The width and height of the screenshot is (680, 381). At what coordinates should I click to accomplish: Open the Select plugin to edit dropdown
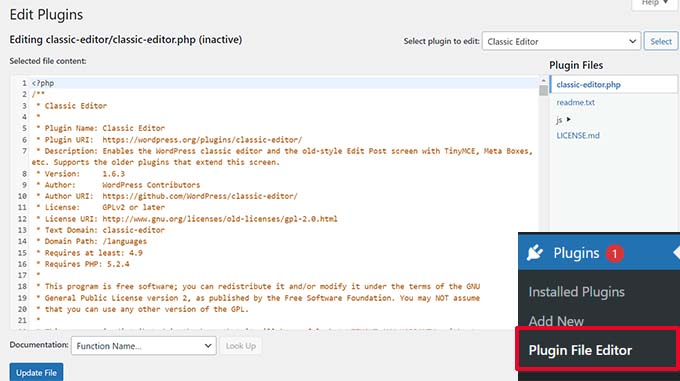coord(561,42)
